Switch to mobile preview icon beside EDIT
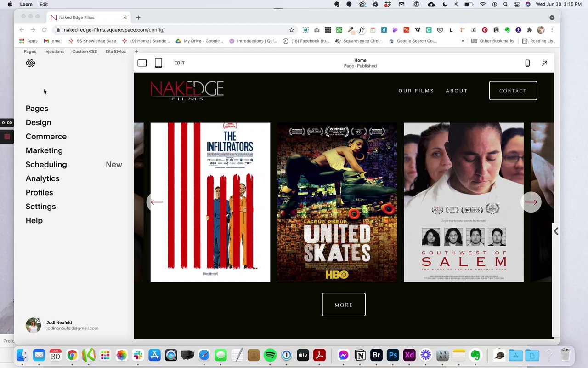Image resolution: width=588 pixels, height=368 pixels. 158,63
